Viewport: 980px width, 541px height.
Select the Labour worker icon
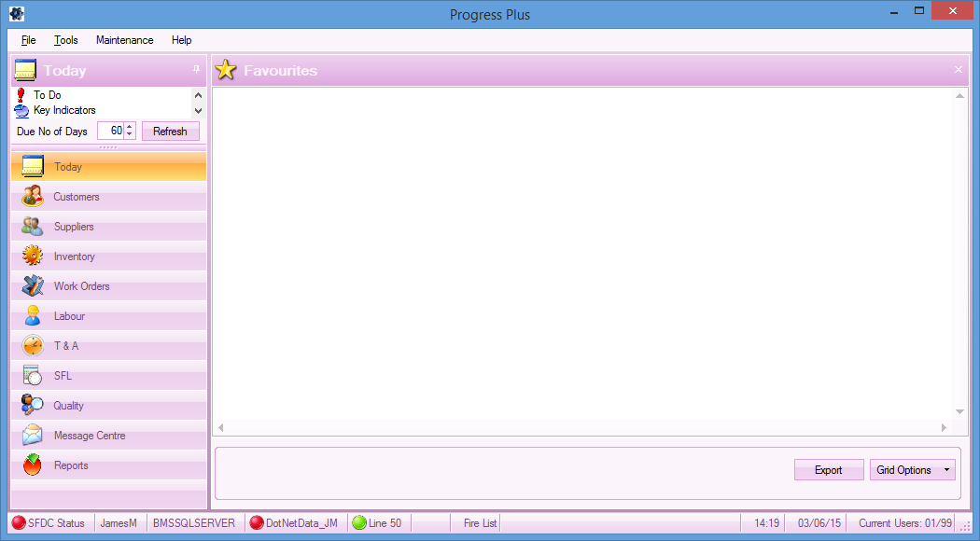[33, 316]
